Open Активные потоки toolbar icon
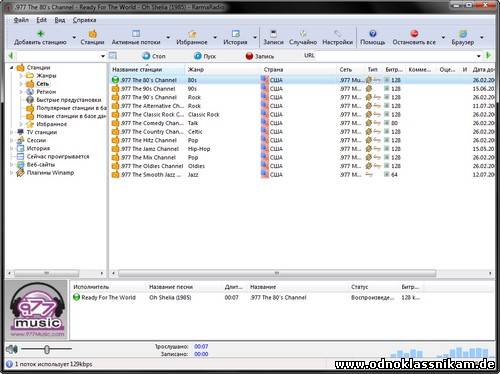 click(x=136, y=33)
